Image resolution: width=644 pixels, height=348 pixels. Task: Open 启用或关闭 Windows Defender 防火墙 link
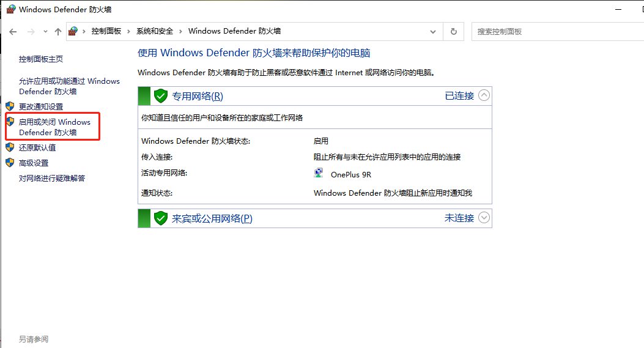pyautogui.click(x=54, y=127)
